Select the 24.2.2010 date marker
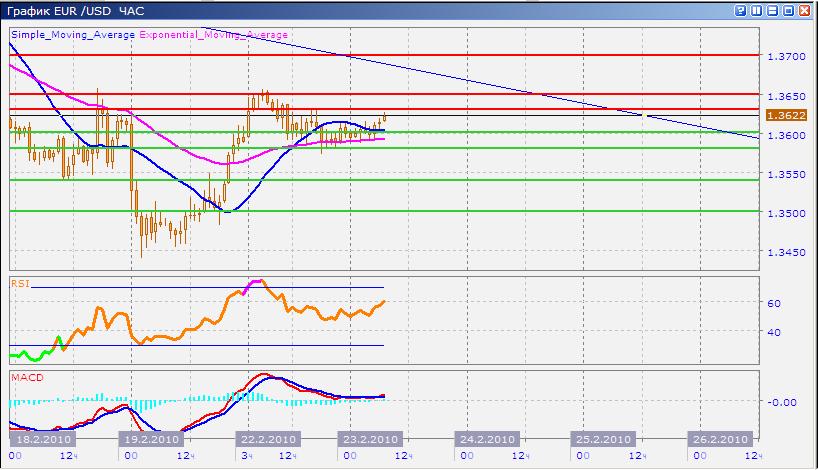This screenshot has height=470, width=818. point(486,439)
